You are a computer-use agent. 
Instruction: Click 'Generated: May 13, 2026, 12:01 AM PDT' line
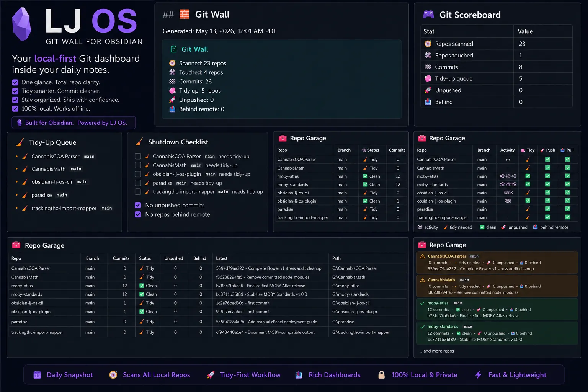[x=219, y=31]
